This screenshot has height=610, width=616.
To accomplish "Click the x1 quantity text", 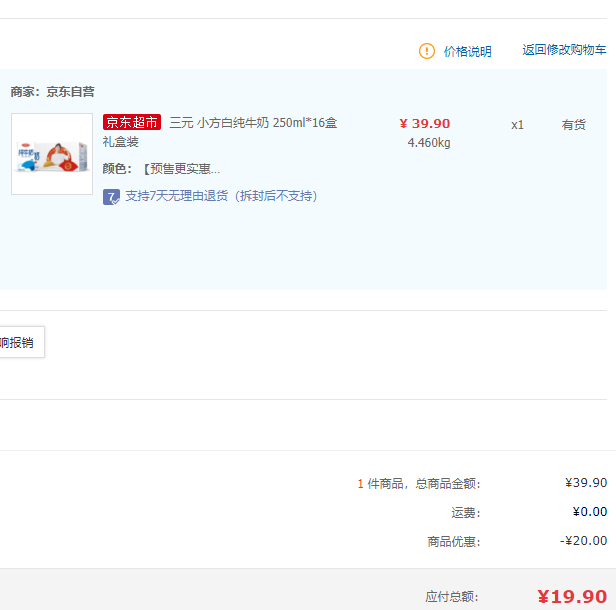I will coord(517,125).
